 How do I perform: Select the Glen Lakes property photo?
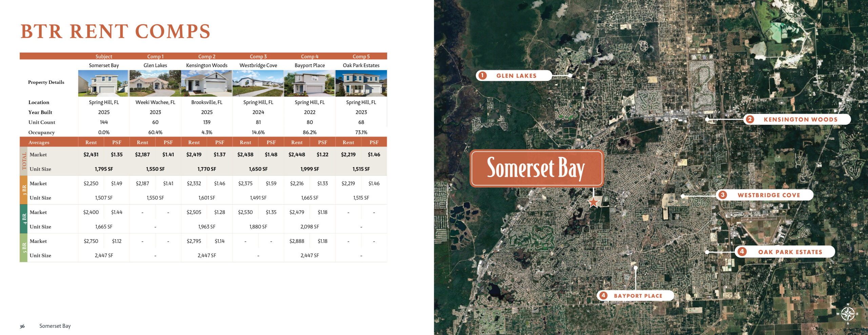tap(155, 83)
